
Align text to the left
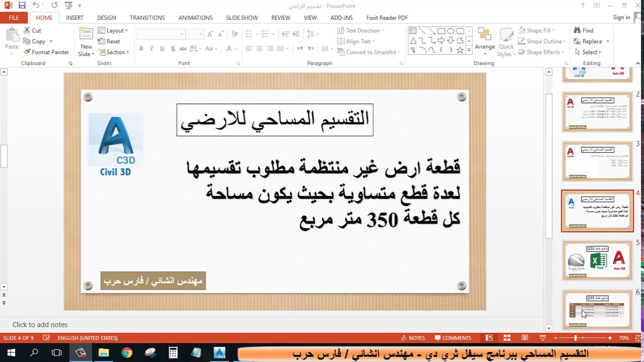coord(249,49)
